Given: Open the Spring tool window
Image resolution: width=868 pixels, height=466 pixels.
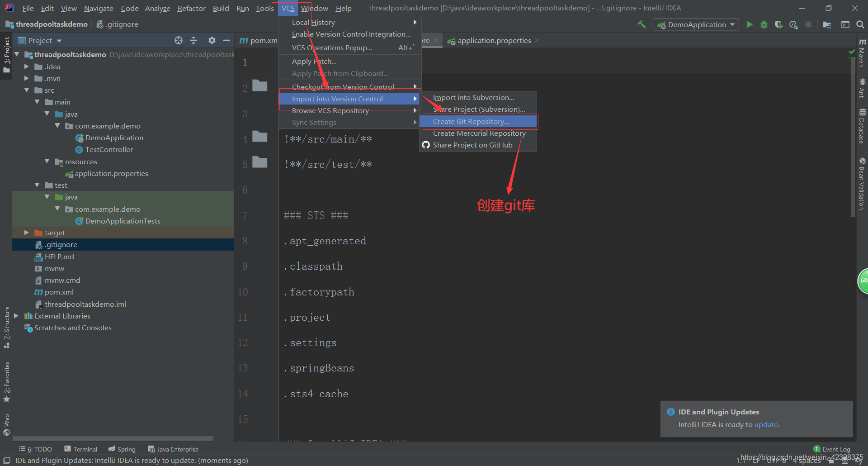Looking at the screenshot, I should pos(122,449).
